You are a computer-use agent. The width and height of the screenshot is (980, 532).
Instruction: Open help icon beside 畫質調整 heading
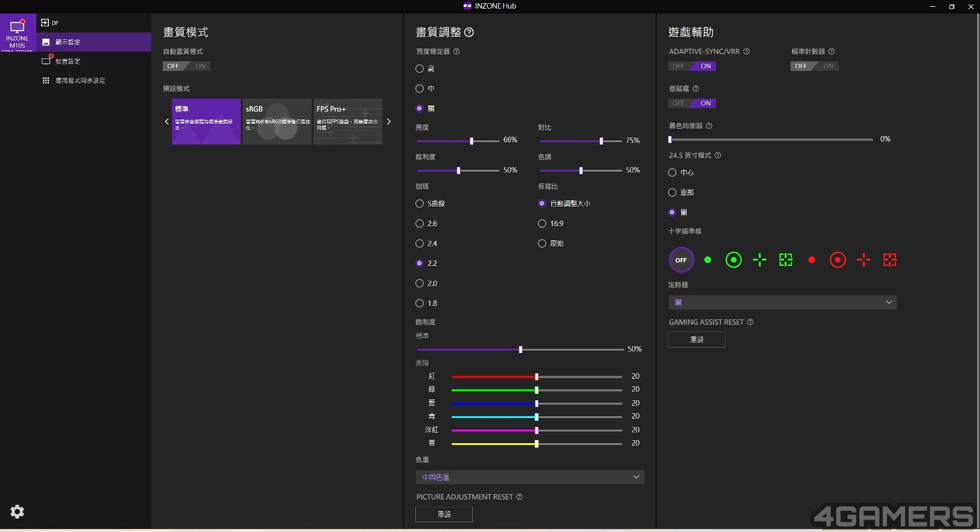469,32
